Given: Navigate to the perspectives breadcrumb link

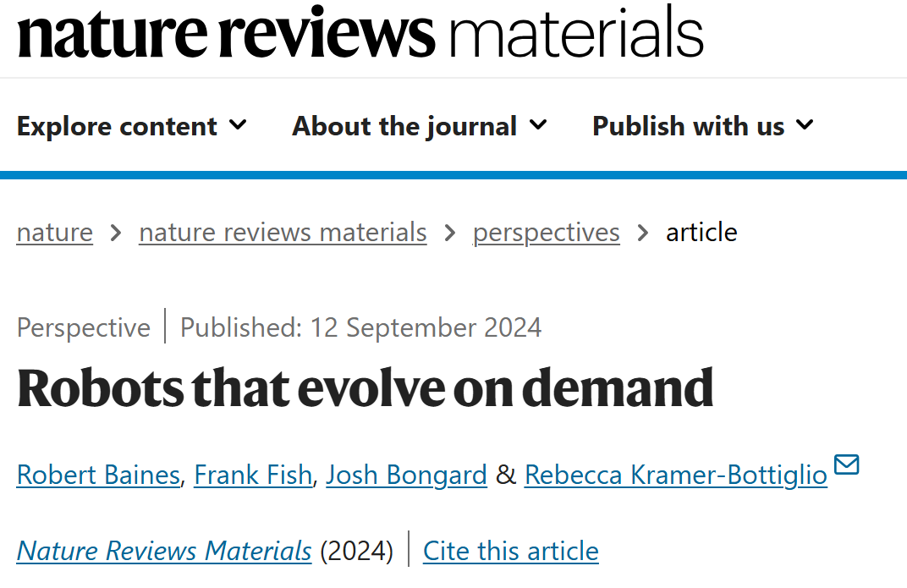Looking at the screenshot, I should click(x=546, y=232).
